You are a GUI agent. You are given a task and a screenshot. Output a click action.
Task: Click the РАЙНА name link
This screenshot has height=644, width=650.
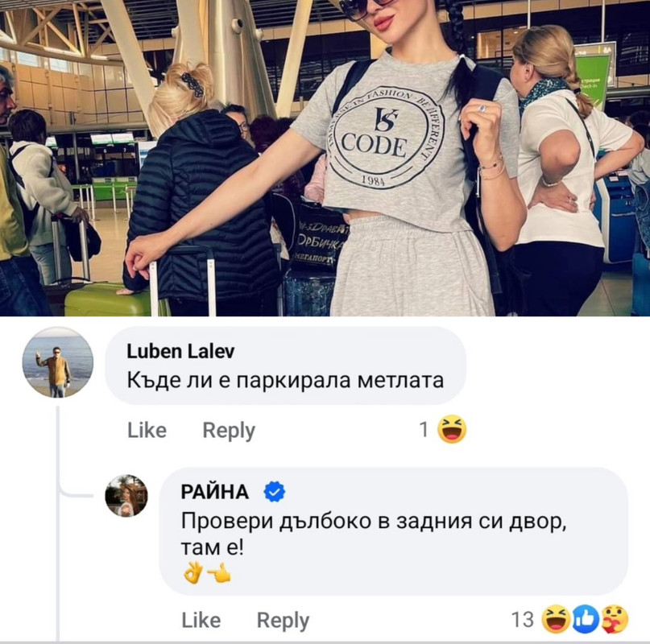215,492
